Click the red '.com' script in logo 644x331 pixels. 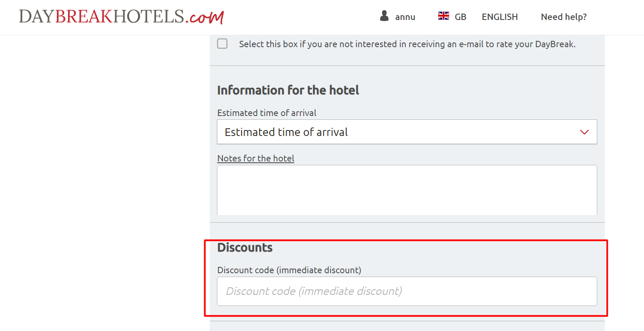205,17
